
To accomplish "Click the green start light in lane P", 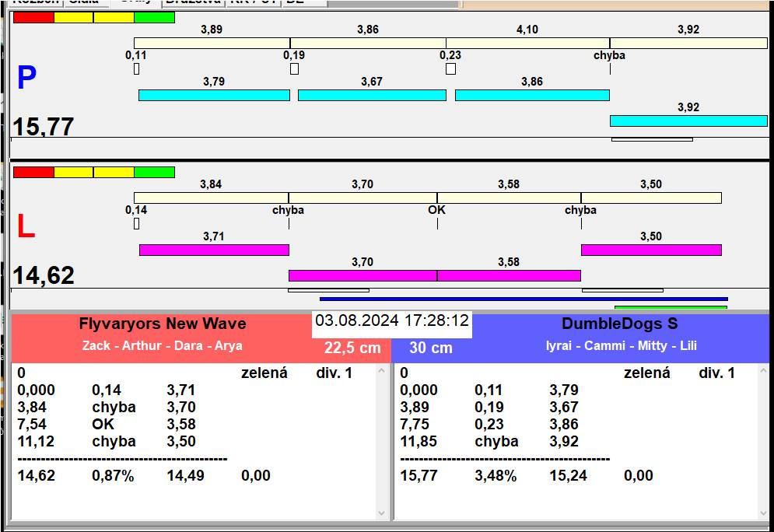I will pos(155,18).
